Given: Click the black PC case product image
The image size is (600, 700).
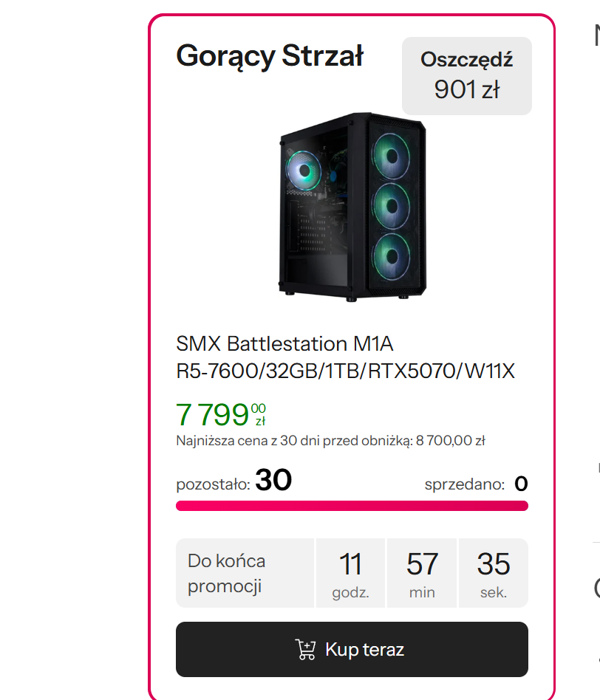Looking at the screenshot, I should pos(352,207).
